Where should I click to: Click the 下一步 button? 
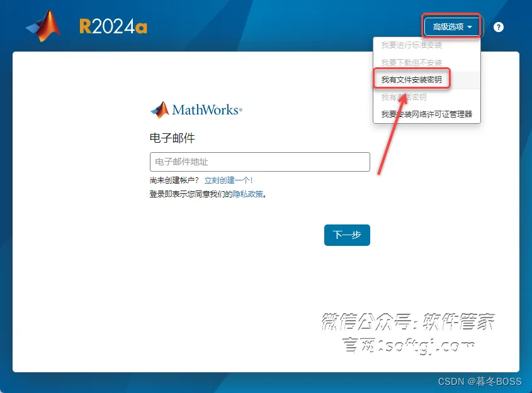347,235
